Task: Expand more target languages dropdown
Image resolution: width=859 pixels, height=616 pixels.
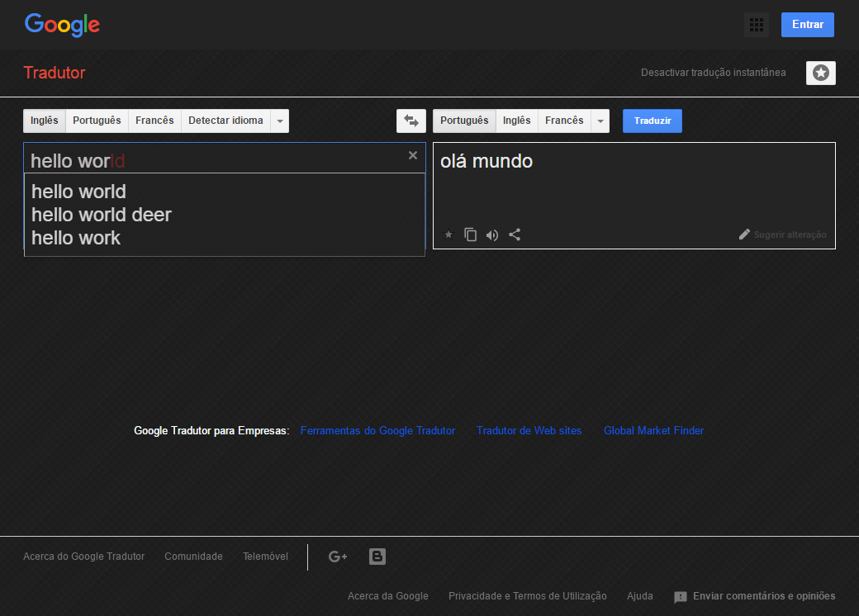Action: click(600, 121)
